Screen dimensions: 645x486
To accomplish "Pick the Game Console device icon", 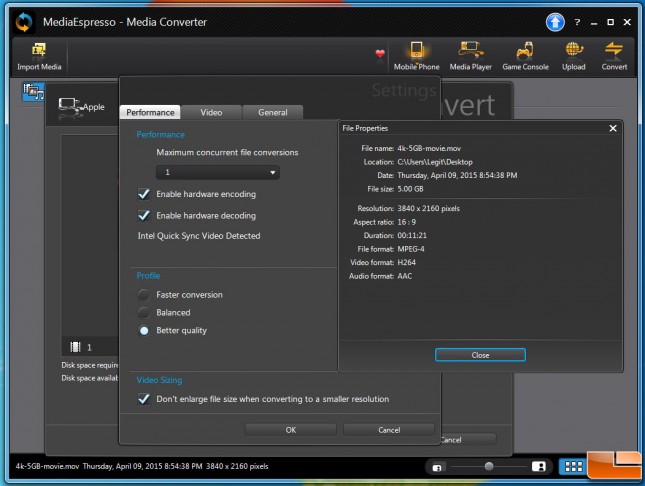I will [x=525, y=56].
